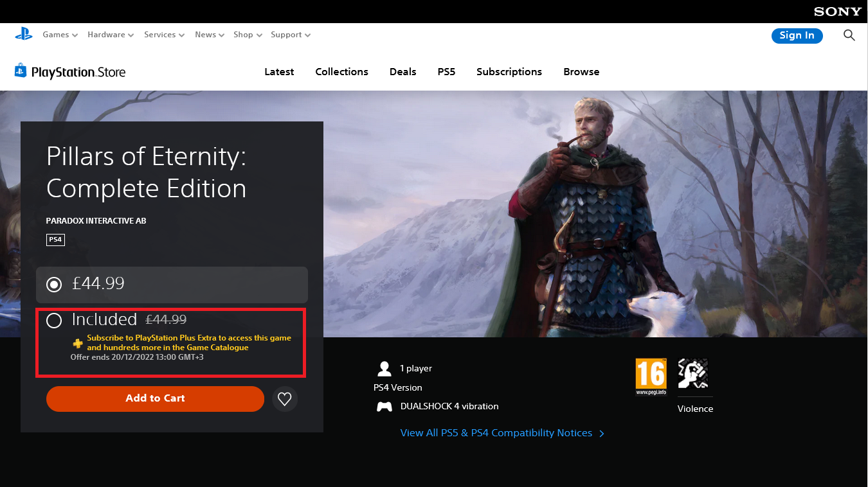Image resolution: width=868 pixels, height=487 pixels.
Task: Select the £44.99 purchase option
Action: [x=172, y=285]
